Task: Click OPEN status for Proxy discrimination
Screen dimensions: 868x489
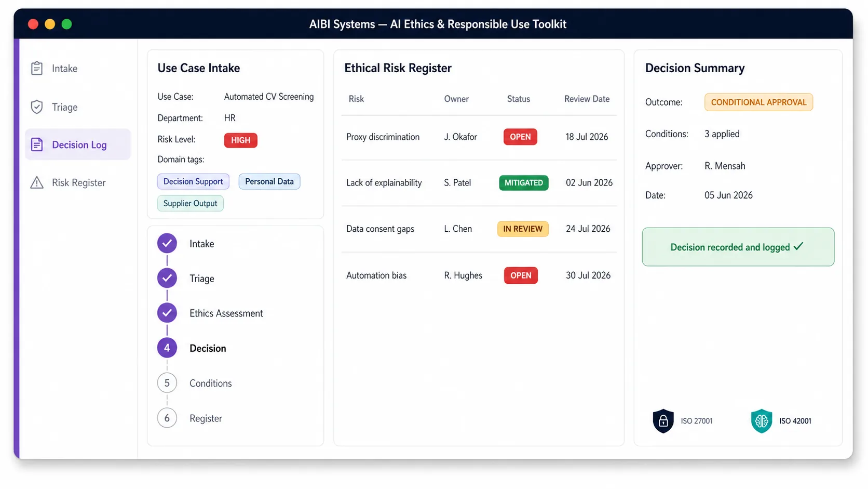Action: click(x=520, y=137)
